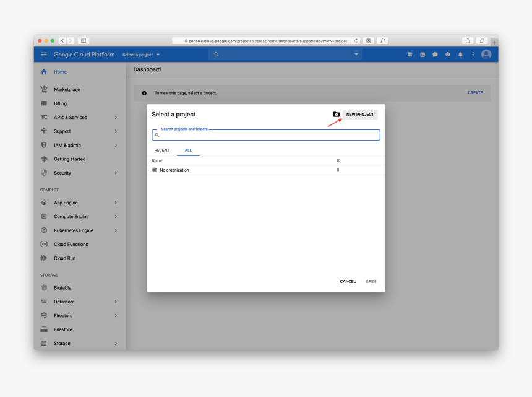Click the Google Cloud Platform logo
The image size is (532, 397).
point(84,55)
